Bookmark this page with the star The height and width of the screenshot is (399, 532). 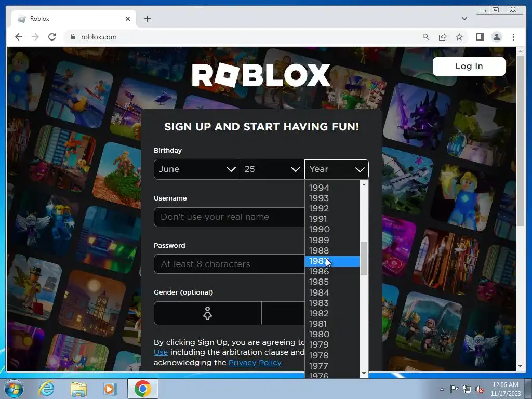(x=459, y=37)
